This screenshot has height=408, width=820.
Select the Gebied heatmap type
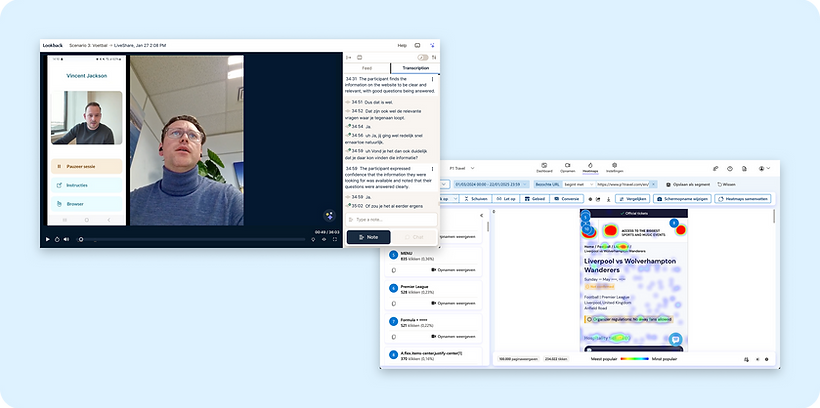(534, 199)
